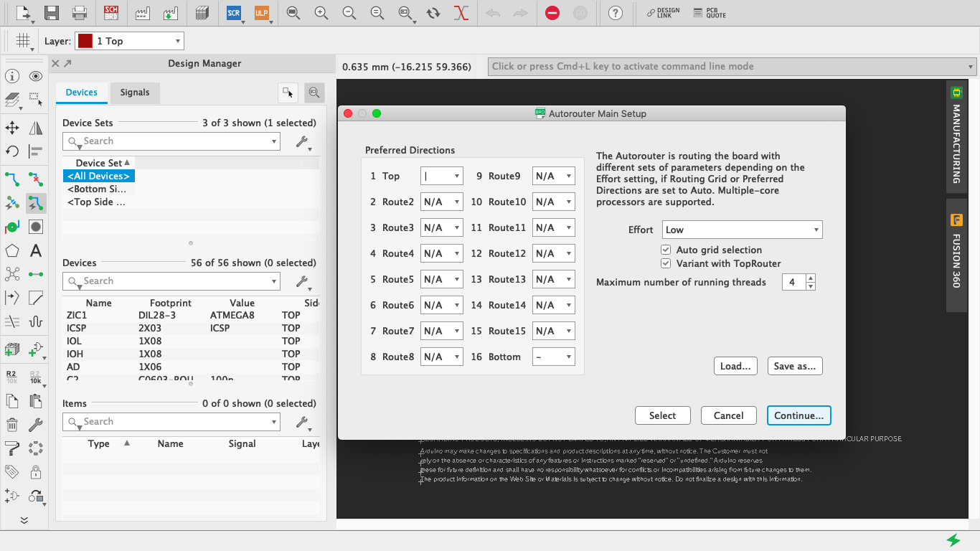The image size is (980, 551).
Task: Click the Save icon in toolbar
Action: [x=51, y=13]
